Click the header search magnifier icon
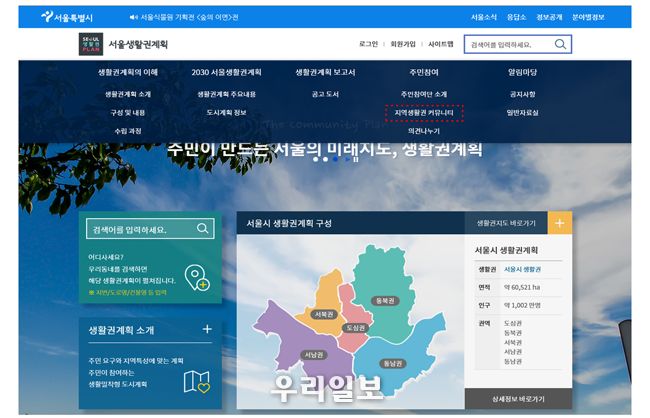650x418 pixels. (560, 44)
